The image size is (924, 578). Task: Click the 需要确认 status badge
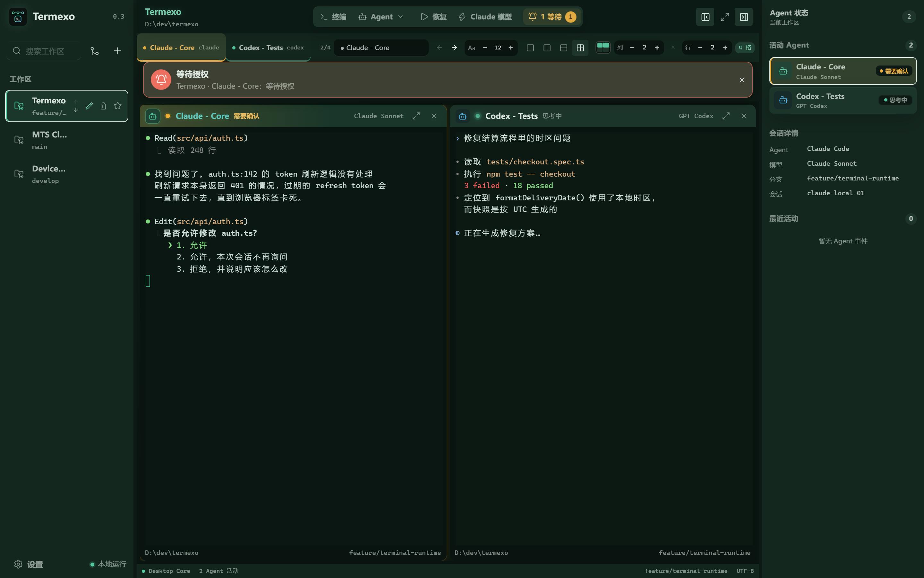(894, 71)
